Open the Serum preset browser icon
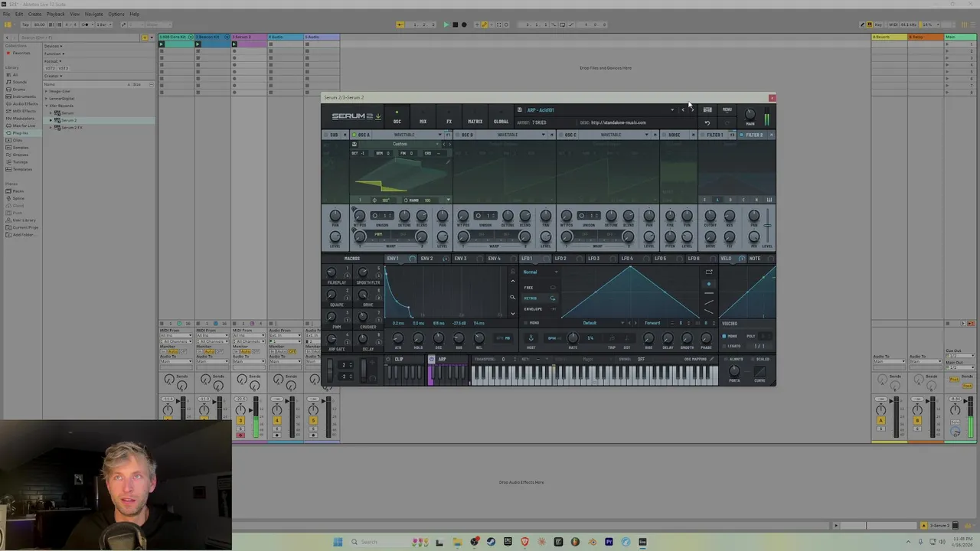The width and height of the screenshot is (980, 551). 707,109
